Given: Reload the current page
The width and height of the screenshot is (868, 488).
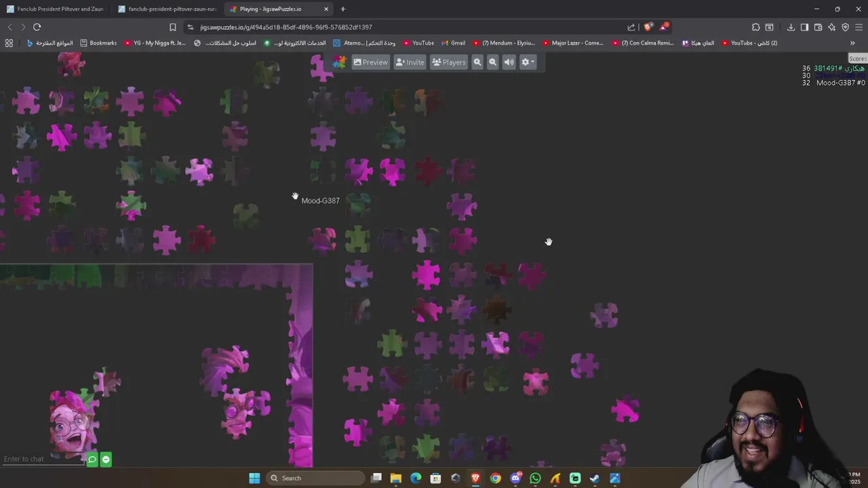Looking at the screenshot, I should coord(37,27).
